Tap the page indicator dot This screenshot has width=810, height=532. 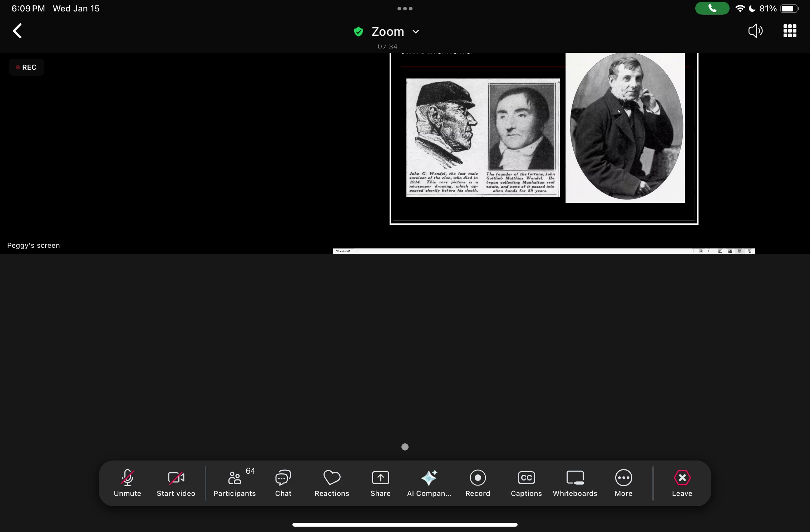pos(405,447)
